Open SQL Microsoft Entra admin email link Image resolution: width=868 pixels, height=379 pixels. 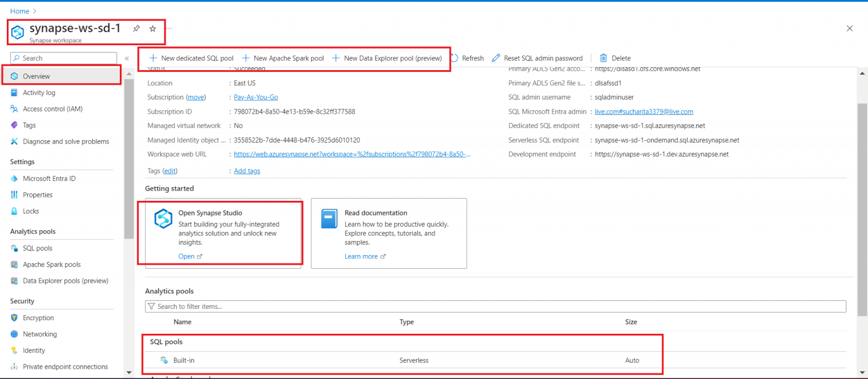(x=644, y=111)
